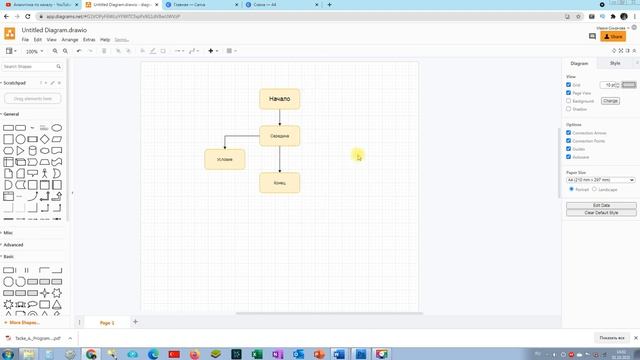This screenshot has height=360, width=640.
Task: Select the Page-1 tab
Action: (107, 322)
